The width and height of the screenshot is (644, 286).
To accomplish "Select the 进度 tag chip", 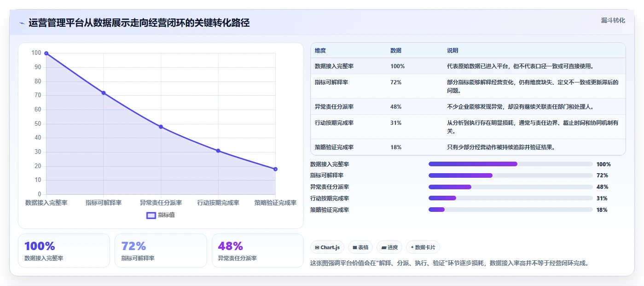I will [x=389, y=247].
